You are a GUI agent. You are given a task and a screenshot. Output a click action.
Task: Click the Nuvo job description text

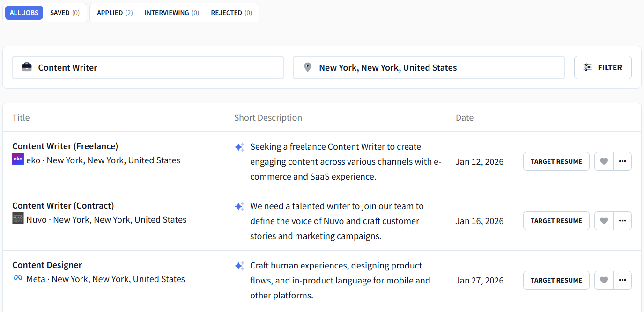click(337, 221)
